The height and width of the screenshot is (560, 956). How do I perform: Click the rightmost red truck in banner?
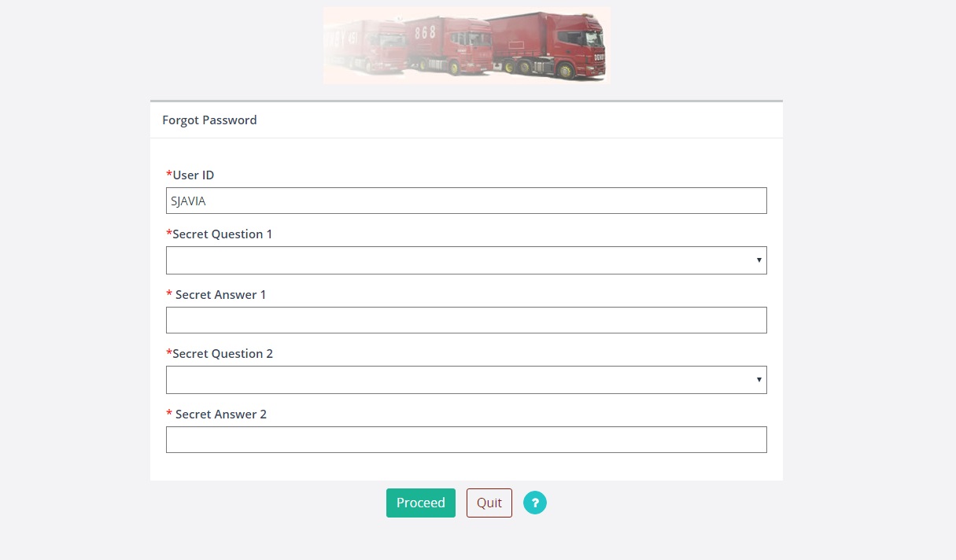[548, 44]
